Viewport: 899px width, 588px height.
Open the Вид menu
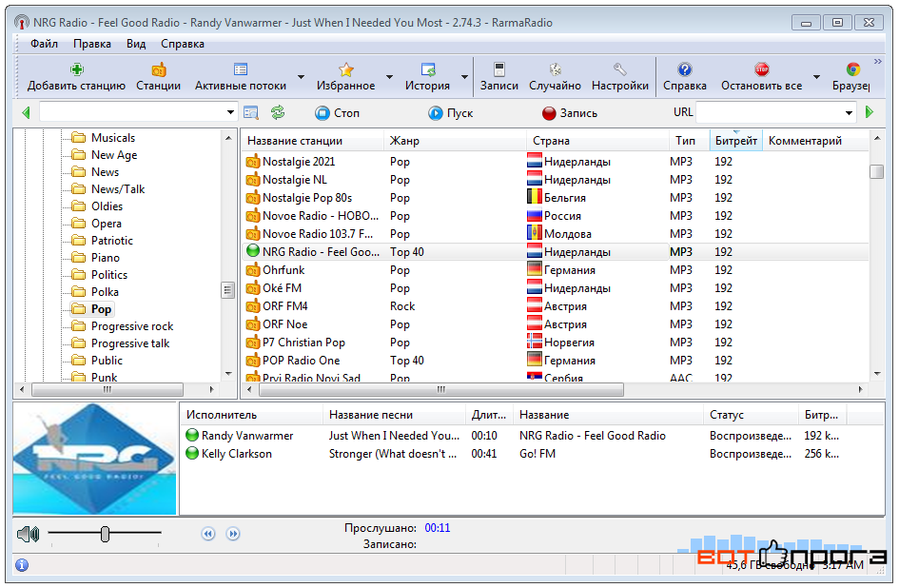(x=136, y=44)
